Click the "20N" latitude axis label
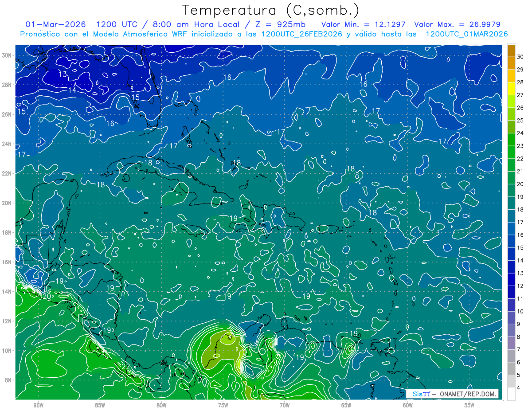The height and width of the screenshot is (411, 532). coord(6,203)
